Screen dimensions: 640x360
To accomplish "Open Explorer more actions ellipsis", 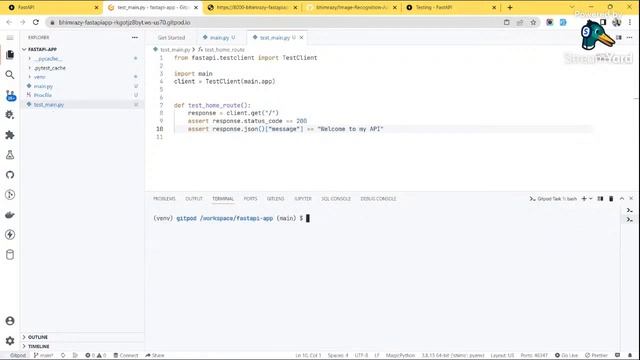I will pos(135,38).
